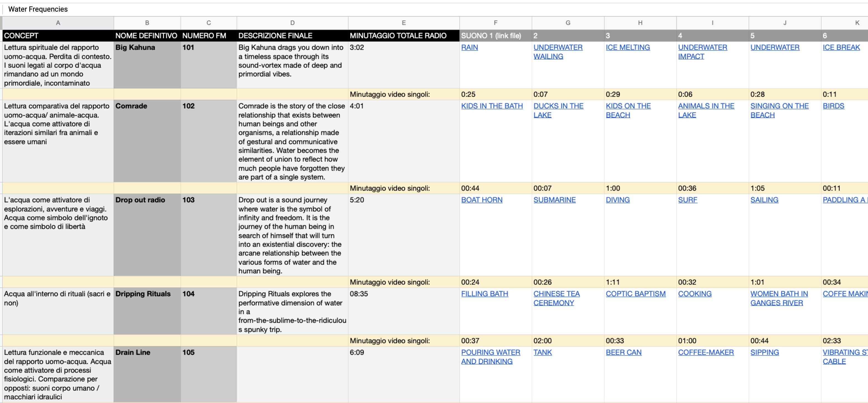Select the Drain Line name cell
This screenshot has height=403, width=868.
[147, 374]
